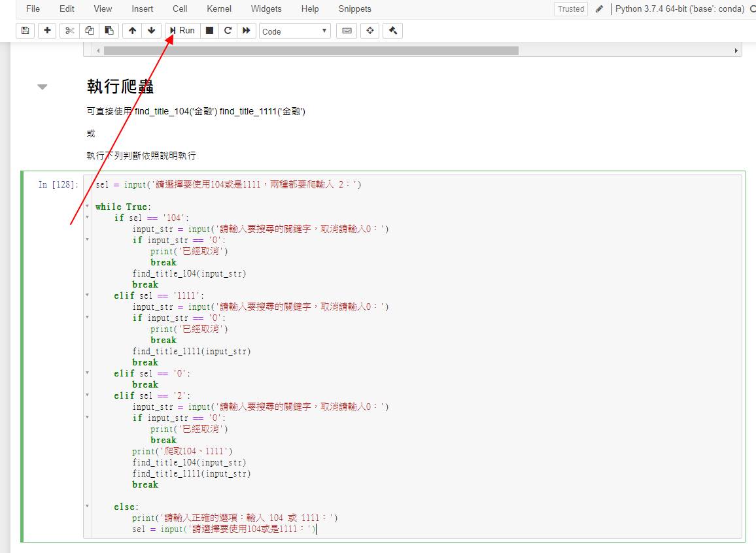
Task: Click the save notebook icon
Action: click(x=25, y=31)
